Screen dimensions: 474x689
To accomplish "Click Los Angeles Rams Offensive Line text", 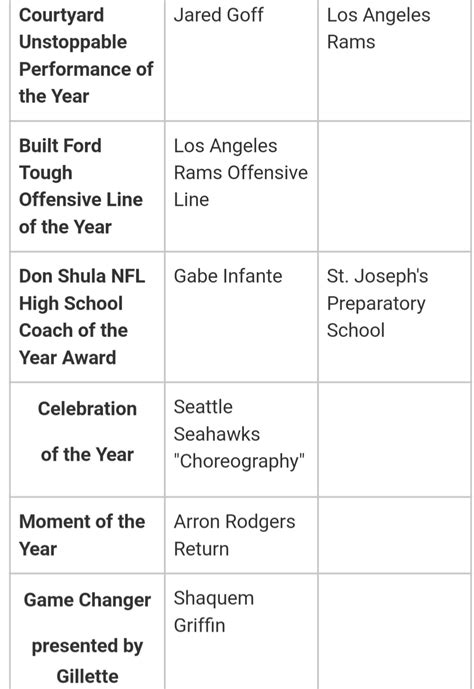I will (x=241, y=173).
